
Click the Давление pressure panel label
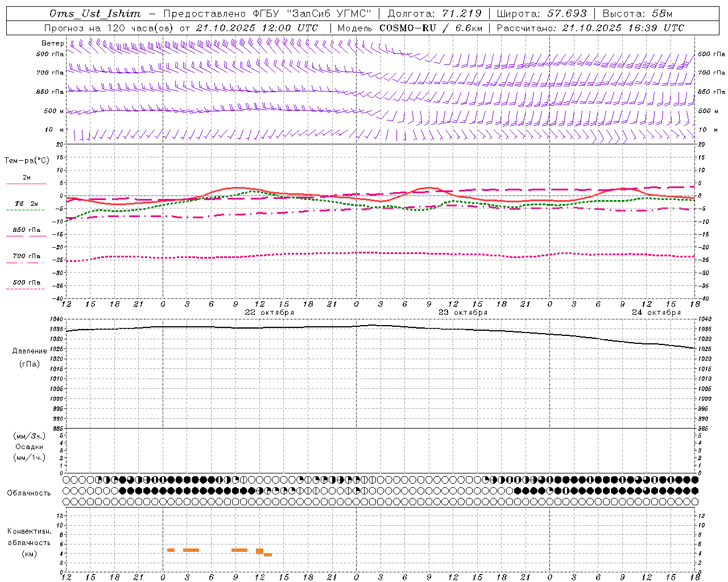(30, 351)
